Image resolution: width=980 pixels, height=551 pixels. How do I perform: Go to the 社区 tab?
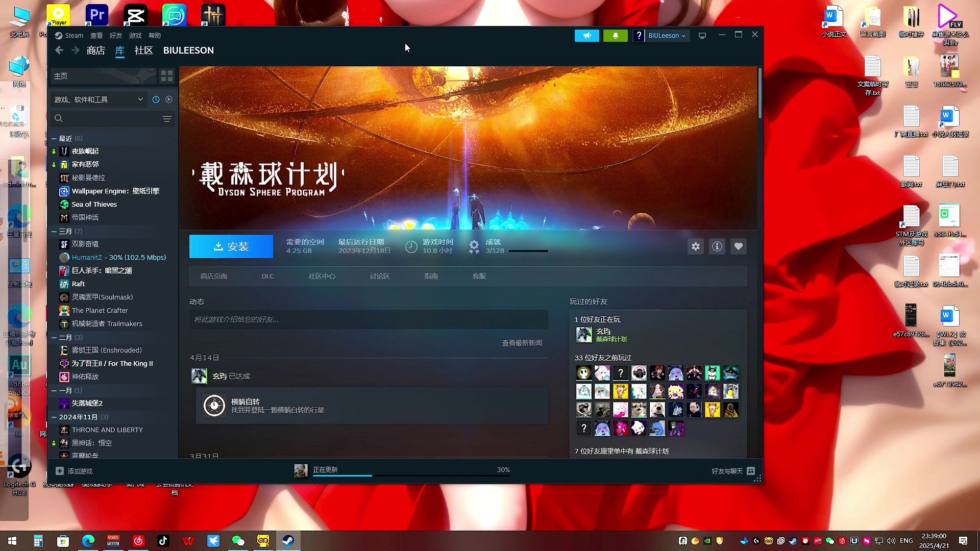pyautogui.click(x=143, y=51)
